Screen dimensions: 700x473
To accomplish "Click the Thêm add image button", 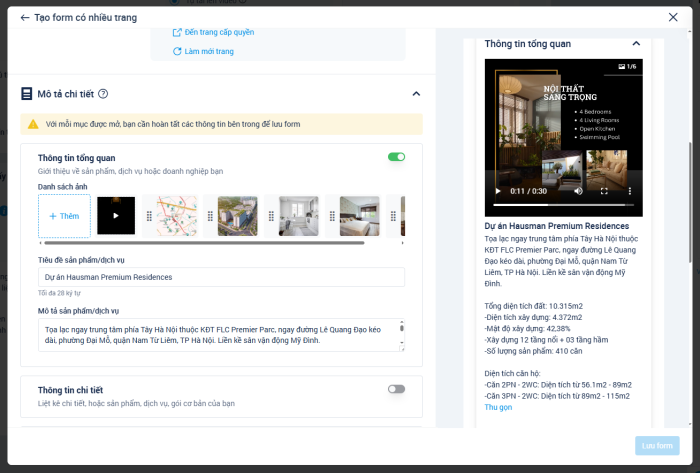I will 64,216.
